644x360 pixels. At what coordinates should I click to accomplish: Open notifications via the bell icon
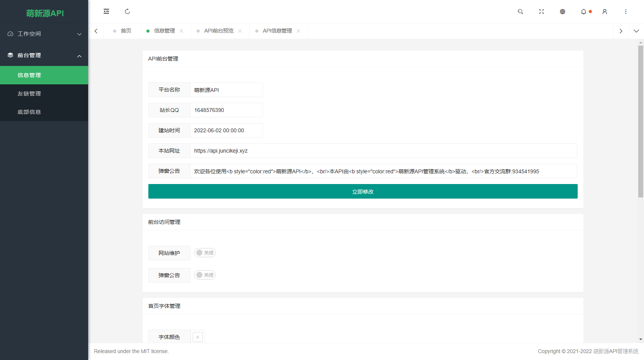pos(583,12)
